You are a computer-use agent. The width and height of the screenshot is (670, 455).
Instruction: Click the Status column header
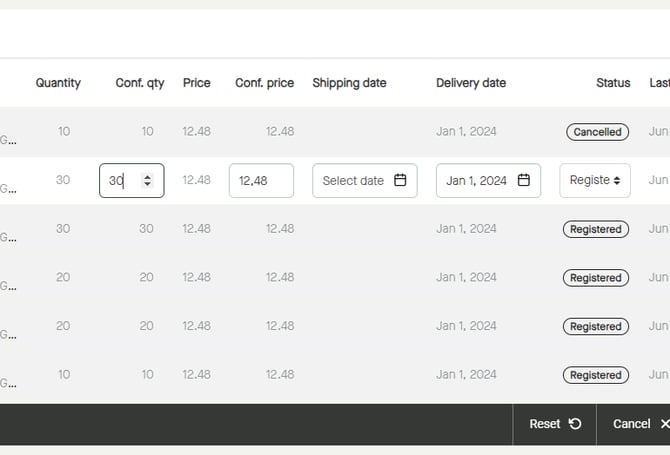pos(613,83)
